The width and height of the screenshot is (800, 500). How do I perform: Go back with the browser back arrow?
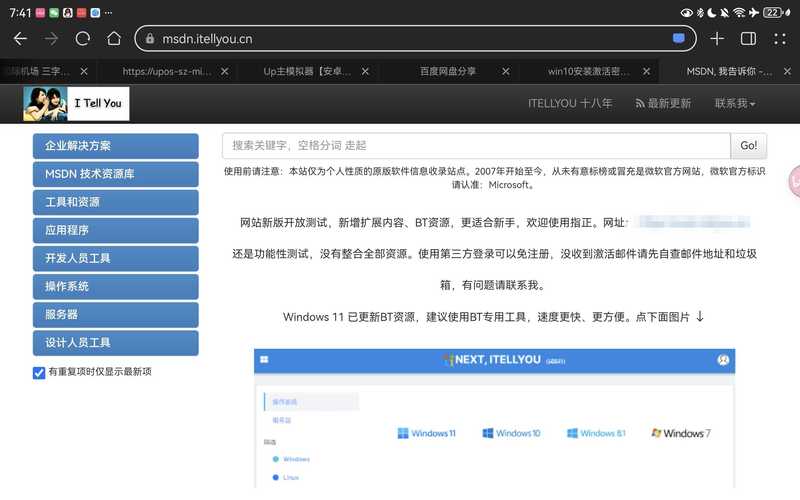click(x=20, y=39)
